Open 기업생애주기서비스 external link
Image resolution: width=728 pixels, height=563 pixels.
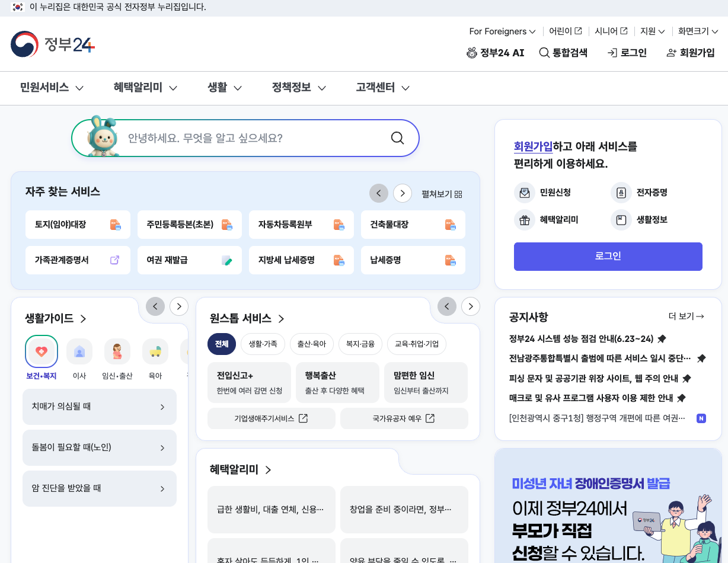(x=272, y=418)
